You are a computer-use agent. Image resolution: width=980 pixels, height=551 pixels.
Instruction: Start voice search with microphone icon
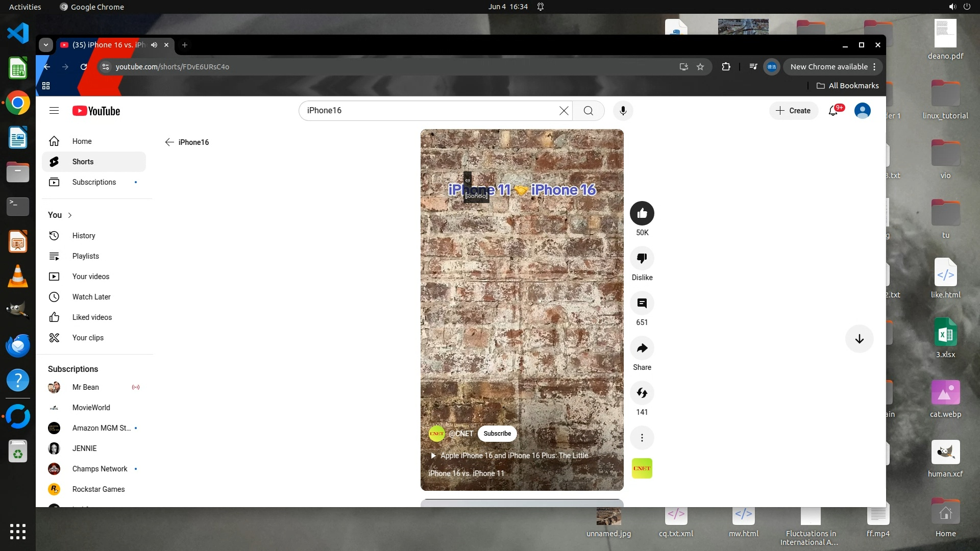pyautogui.click(x=623, y=111)
